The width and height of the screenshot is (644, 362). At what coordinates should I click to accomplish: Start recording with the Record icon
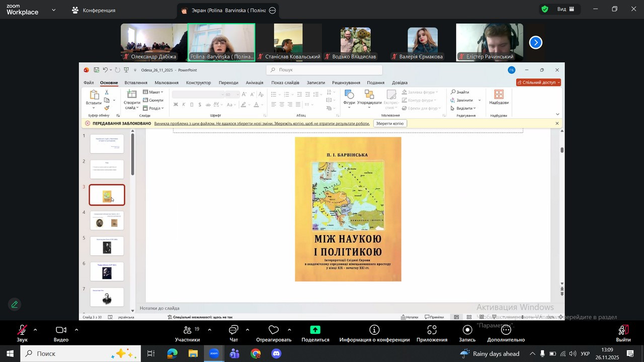click(467, 330)
